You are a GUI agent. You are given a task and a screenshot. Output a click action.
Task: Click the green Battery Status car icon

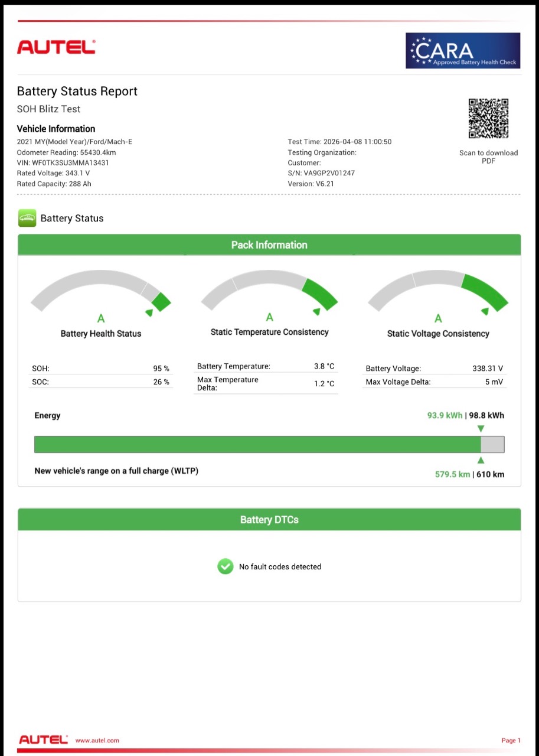pos(27,218)
